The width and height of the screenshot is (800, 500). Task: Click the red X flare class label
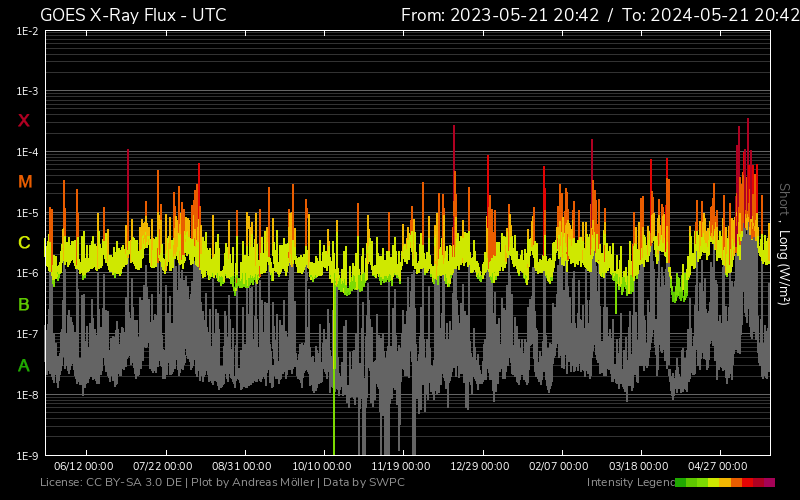(x=24, y=121)
